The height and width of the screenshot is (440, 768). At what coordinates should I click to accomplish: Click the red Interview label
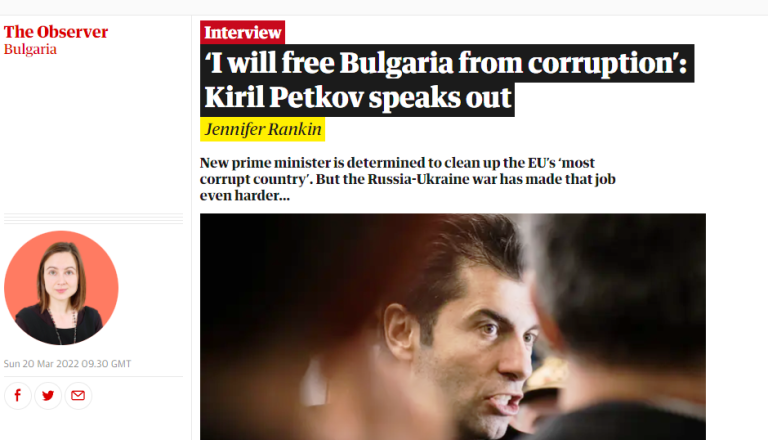pos(242,32)
